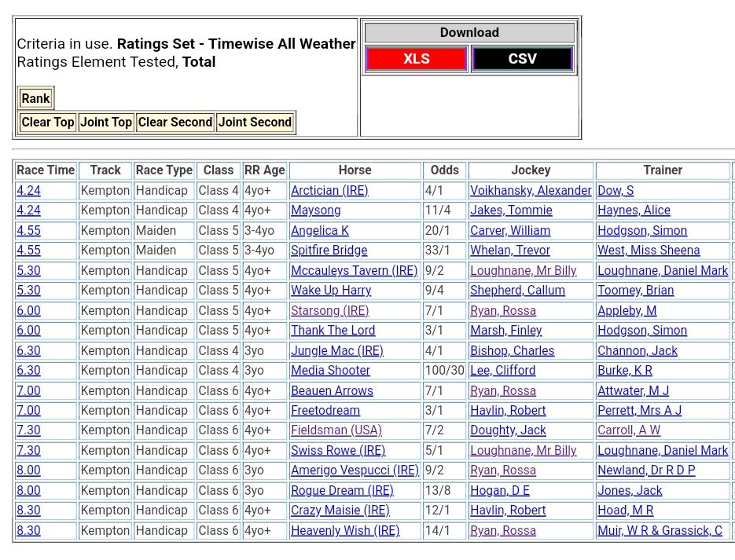
Task: Open jockey Doughty, Jack profile
Action: [x=508, y=430]
